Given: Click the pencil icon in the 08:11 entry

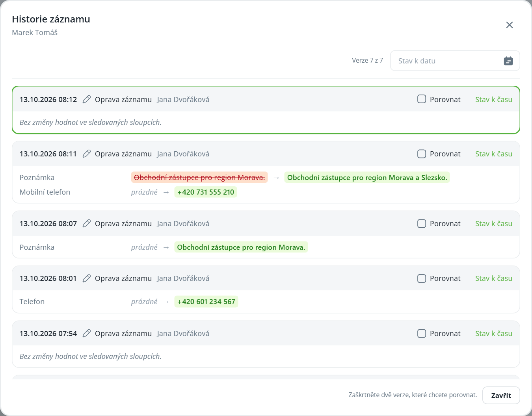Looking at the screenshot, I should click(87, 154).
